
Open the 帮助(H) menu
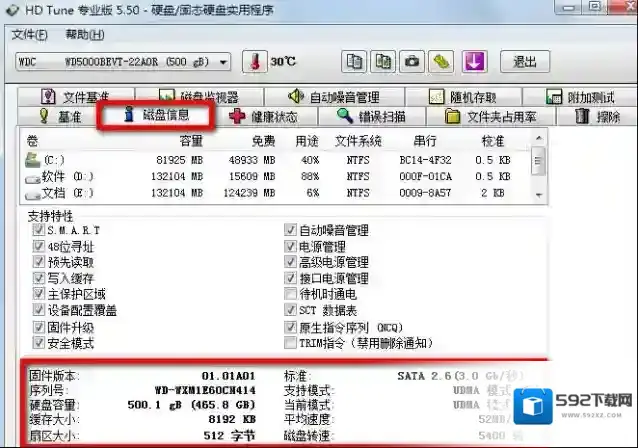pyautogui.click(x=85, y=35)
